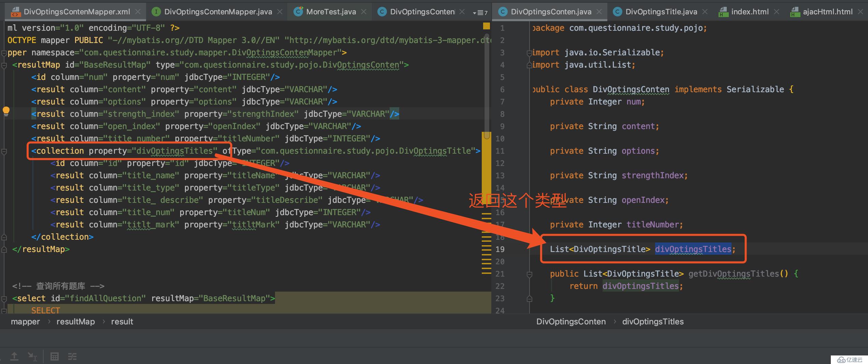
Task: Click the class icon on right DivOptingsConten.java tab
Action: pos(503,12)
